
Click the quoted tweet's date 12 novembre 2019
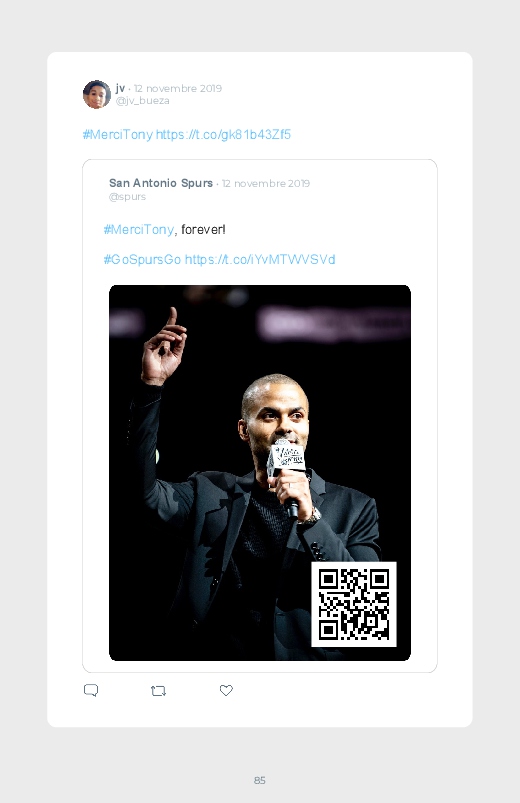(x=266, y=183)
